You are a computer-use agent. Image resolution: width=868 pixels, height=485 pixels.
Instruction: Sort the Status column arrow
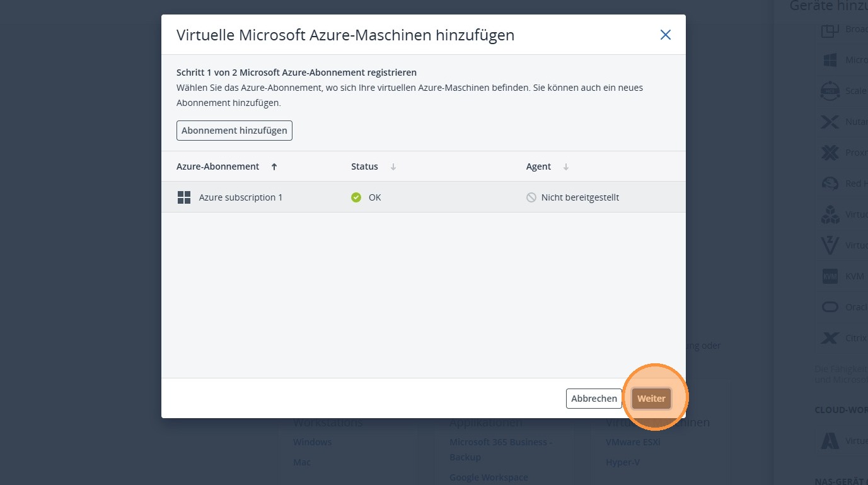[x=393, y=167]
